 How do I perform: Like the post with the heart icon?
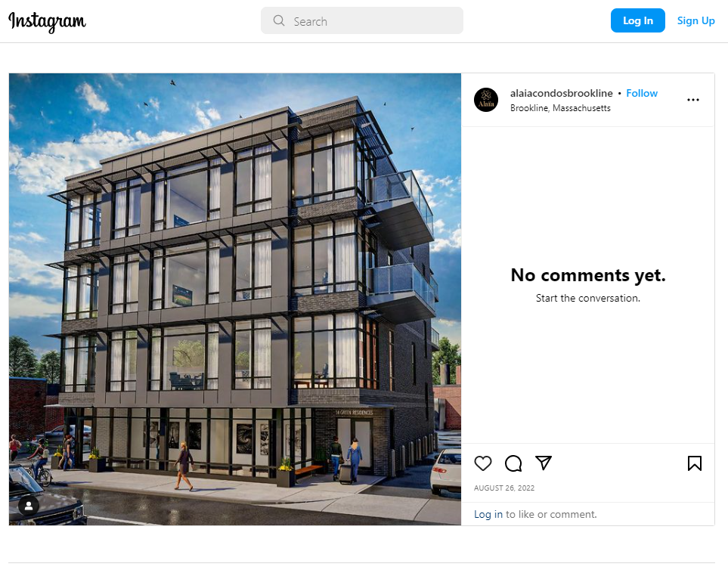tap(483, 463)
